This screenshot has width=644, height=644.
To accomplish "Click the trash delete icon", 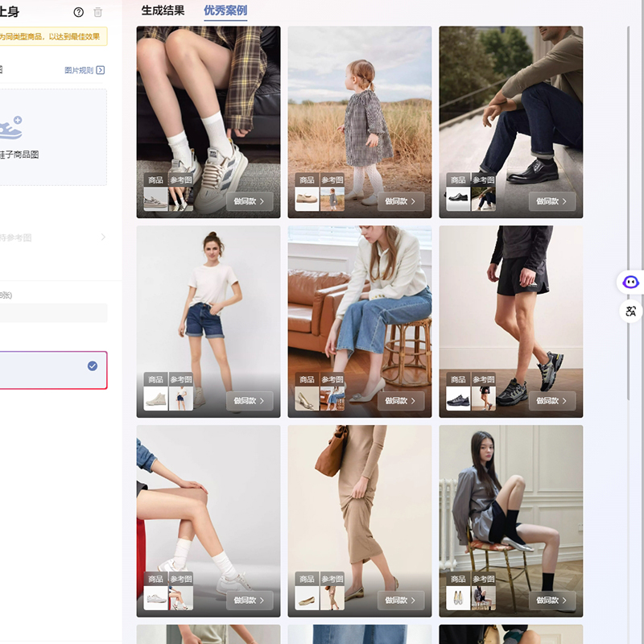I will tap(97, 12).
